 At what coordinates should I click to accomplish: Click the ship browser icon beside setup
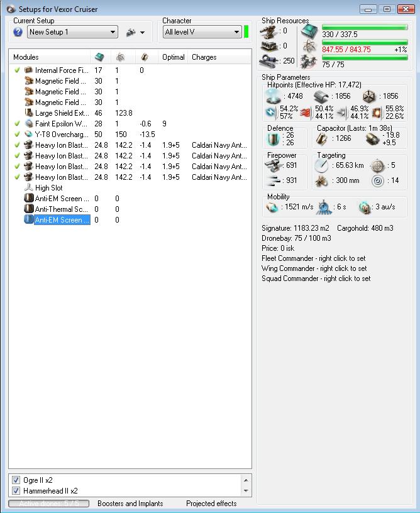131,32
